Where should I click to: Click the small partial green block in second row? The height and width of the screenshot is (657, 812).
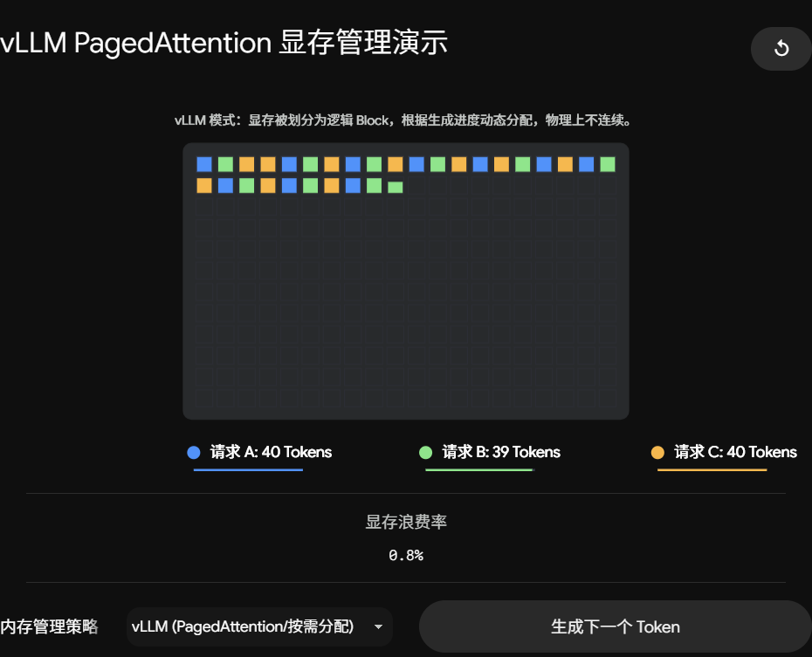(x=396, y=188)
